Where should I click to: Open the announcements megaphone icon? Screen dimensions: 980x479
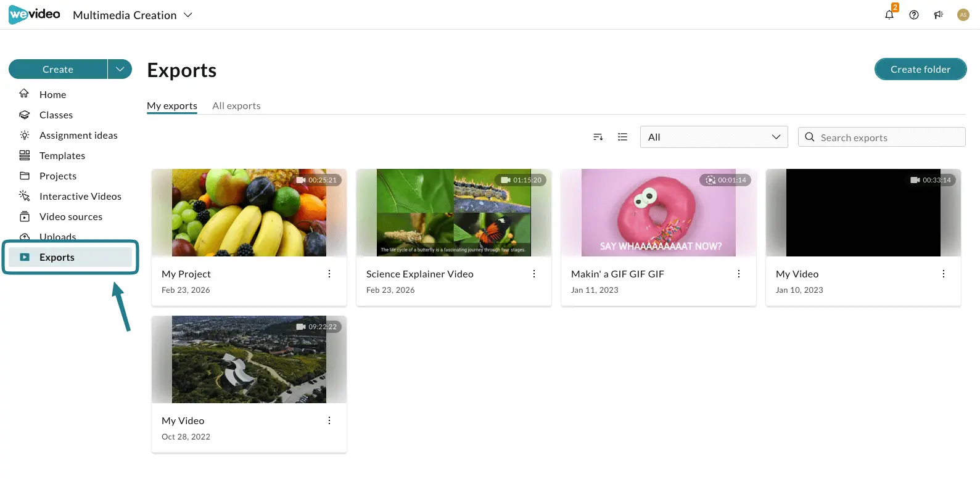click(x=939, y=15)
